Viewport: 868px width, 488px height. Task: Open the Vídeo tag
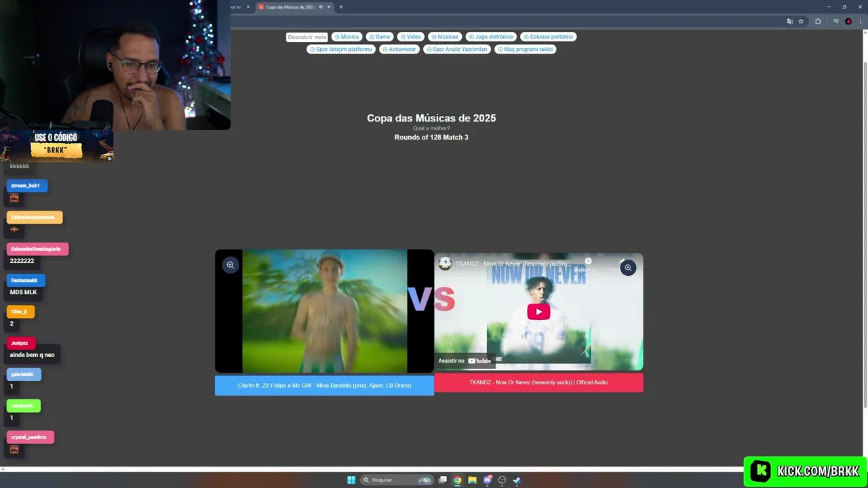tap(410, 37)
